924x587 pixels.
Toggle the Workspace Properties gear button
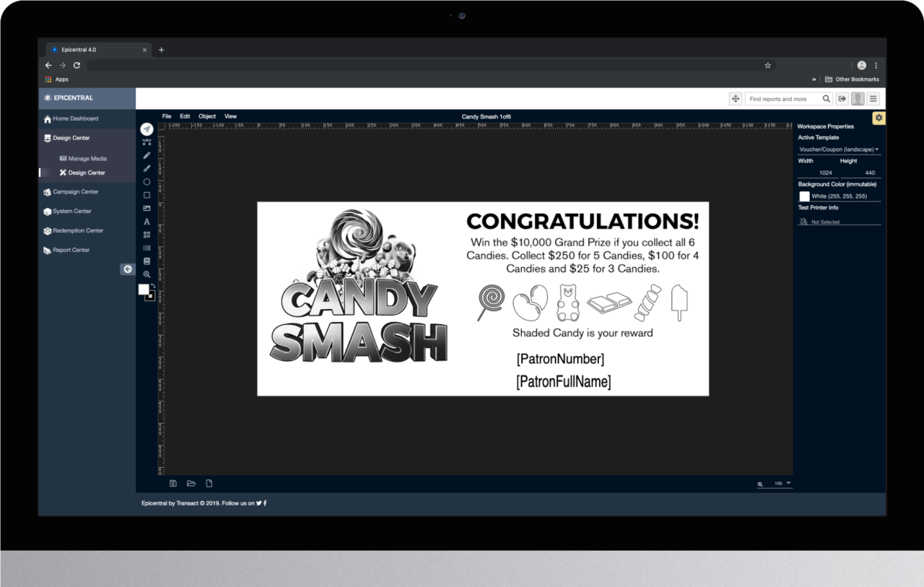(x=879, y=118)
